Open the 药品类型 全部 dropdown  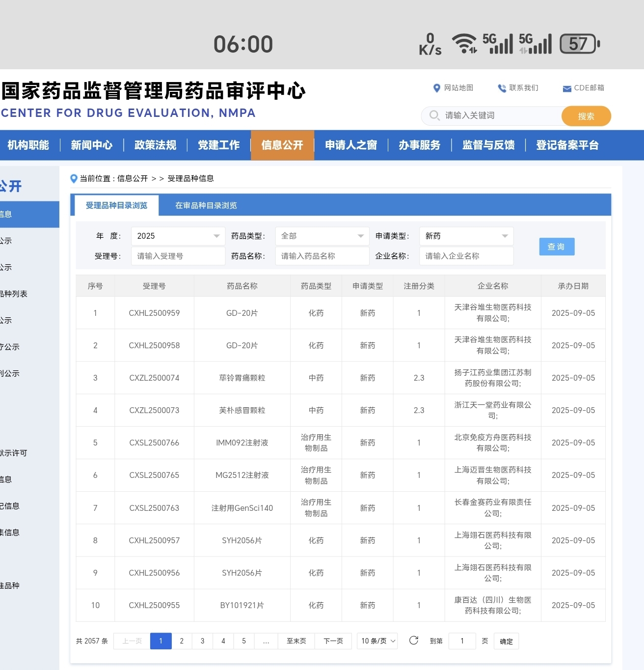pyautogui.click(x=322, y=236)
